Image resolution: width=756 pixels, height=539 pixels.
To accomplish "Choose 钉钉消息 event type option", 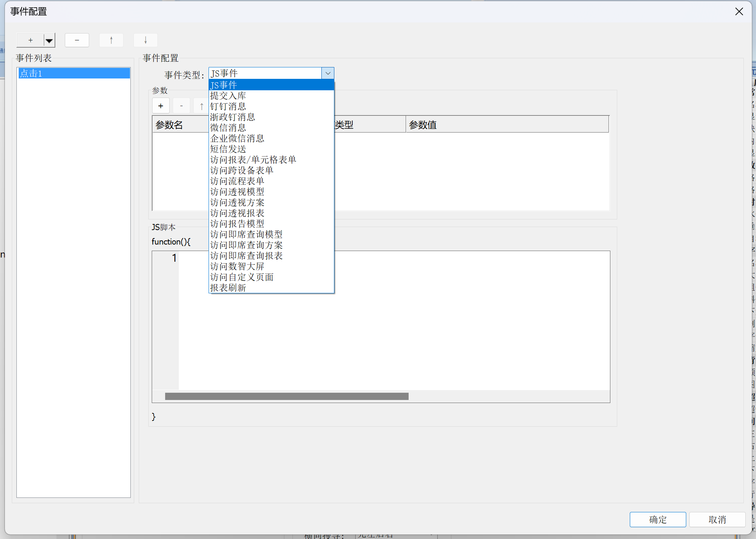I will click(228, 106).
